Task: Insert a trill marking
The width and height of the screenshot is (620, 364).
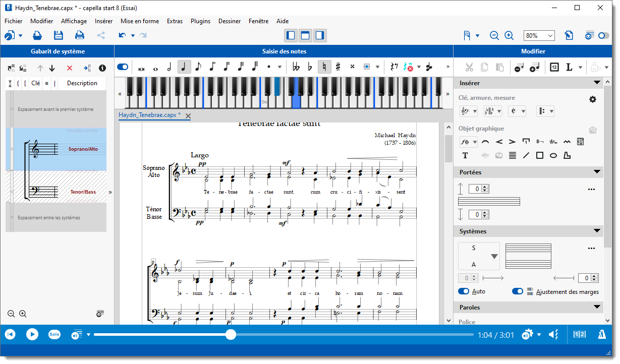Action: tap(553, 142)
